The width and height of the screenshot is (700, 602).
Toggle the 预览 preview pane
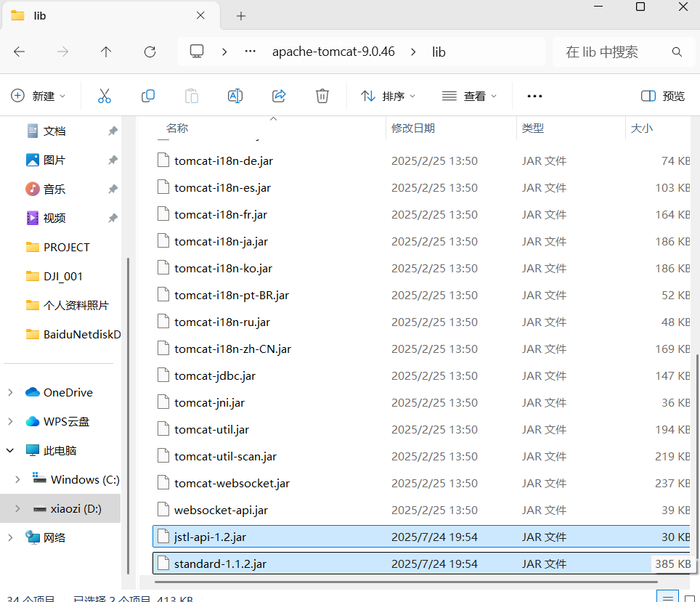[x=662, y=96]
